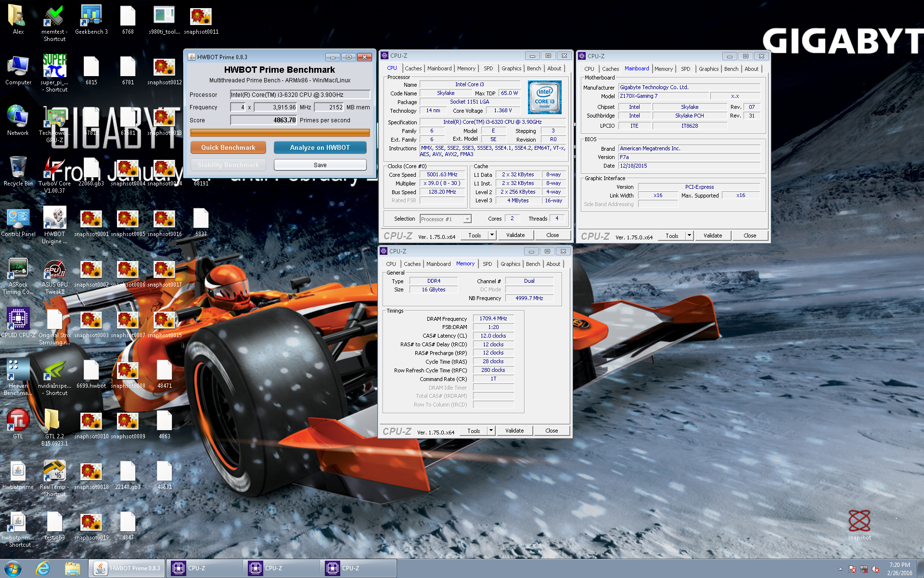Expand Tools dropdown arrow in Mainboard window
This screenshot has height=578, width=924.
coord(689,236)
